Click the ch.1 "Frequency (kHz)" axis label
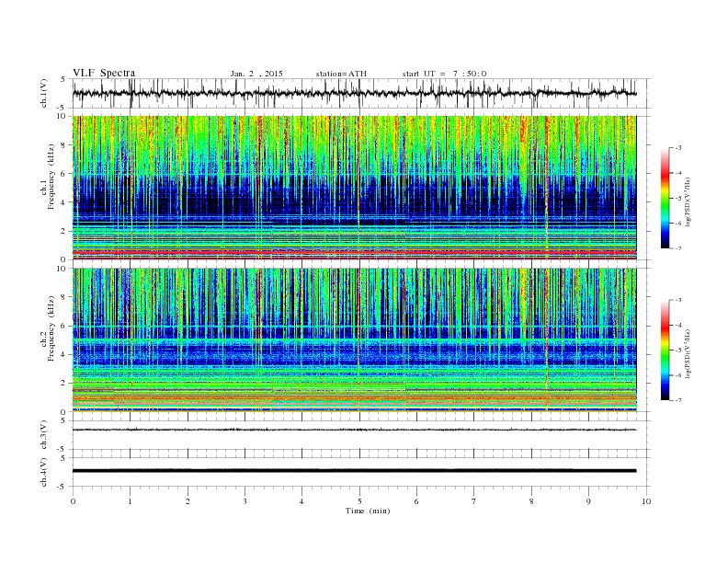The width and height of the screenshot is (728, 563). click(x=51, y=177)
